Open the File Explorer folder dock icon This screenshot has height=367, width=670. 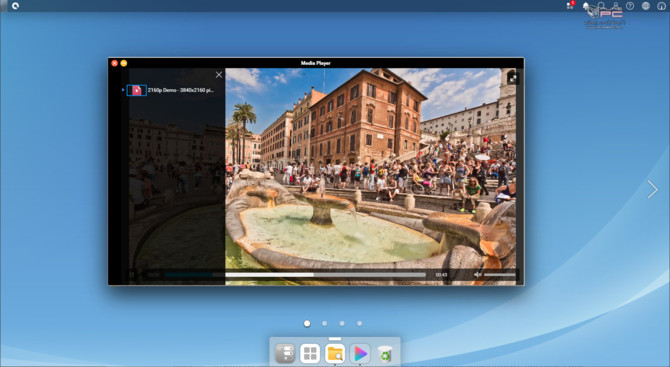click(x=335, y=353)
